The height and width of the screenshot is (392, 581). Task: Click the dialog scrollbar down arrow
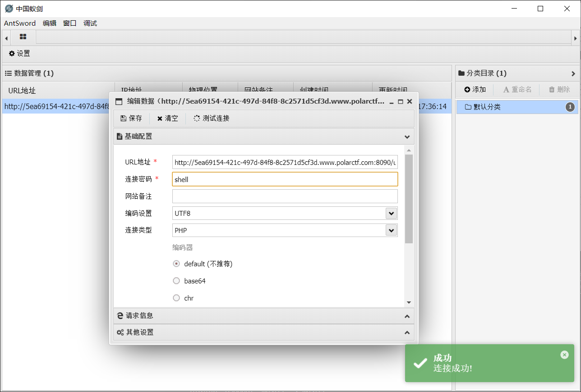(409, 302)
